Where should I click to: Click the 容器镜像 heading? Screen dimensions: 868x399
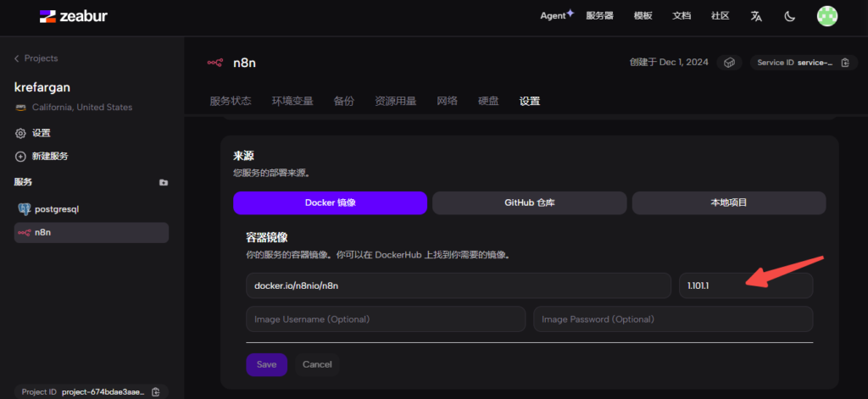click(267, 238)
